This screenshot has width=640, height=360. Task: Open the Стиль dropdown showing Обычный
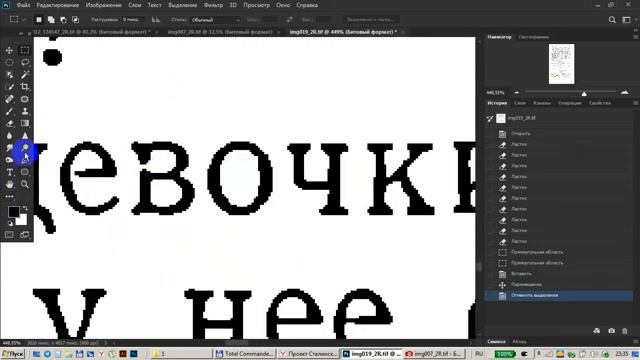click(216, 20)
